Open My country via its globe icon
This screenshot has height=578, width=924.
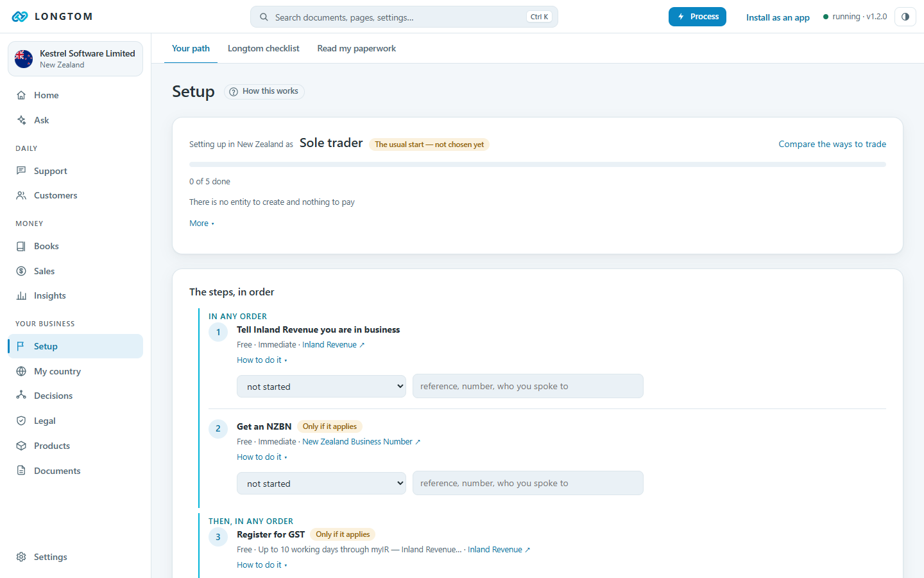[x=21, y=371]
